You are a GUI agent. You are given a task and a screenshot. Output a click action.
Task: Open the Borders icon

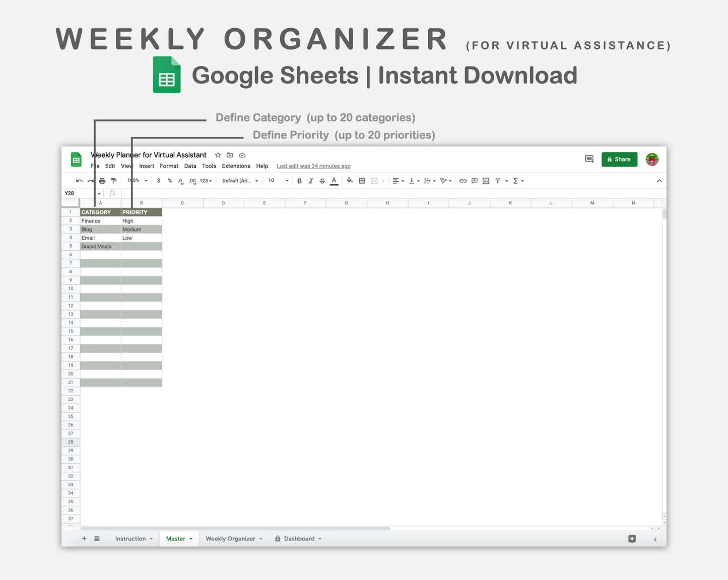(x=362, y=180)
